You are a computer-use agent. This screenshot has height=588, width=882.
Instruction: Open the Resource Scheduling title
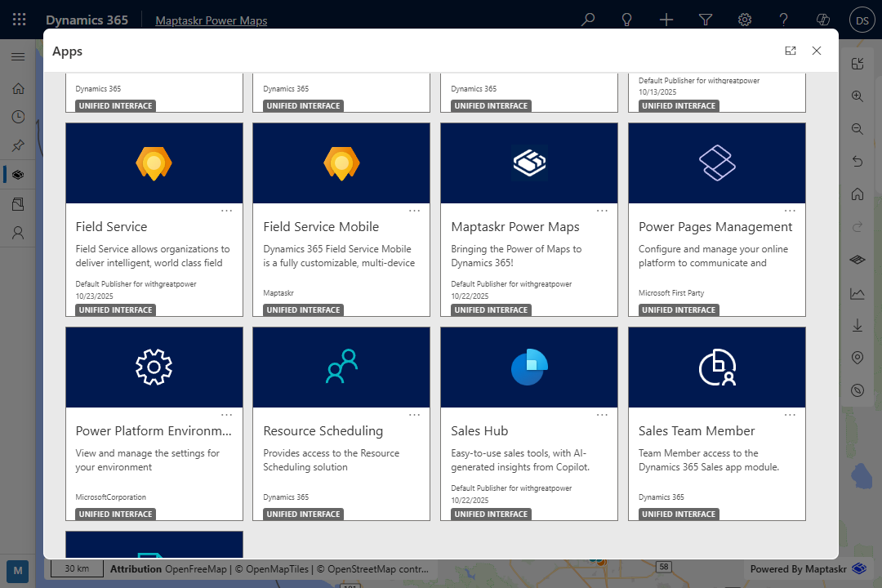(x=323, y=431)
